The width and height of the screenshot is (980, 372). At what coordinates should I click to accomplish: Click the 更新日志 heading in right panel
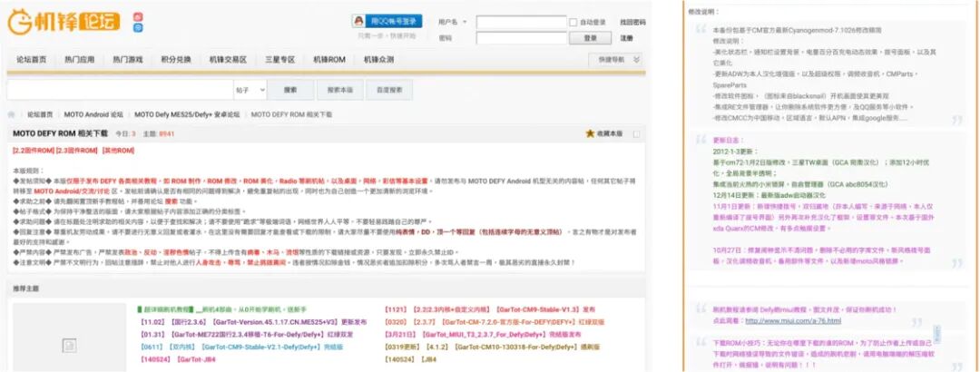coord(729,140)
